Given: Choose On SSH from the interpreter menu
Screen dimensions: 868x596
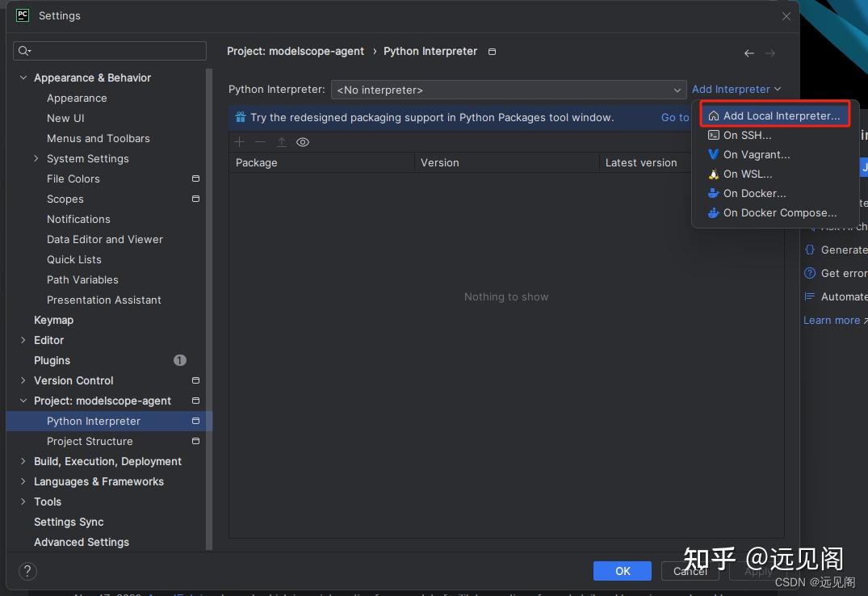Looking at the screenshot, I should [747, 135].
